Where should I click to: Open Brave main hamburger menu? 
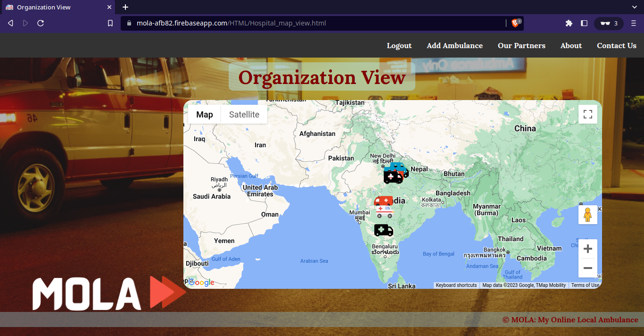634,23
